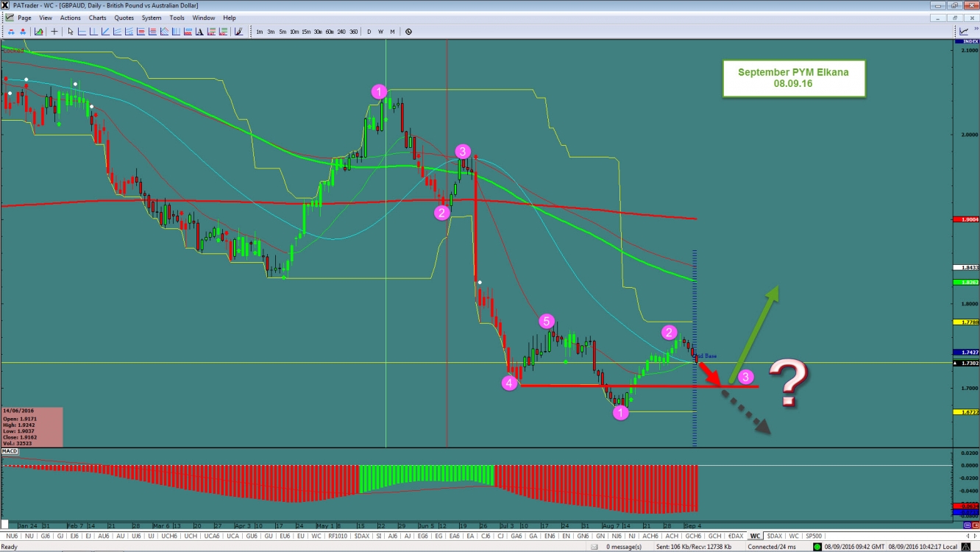Switch to the AU6 tab
This screenshot has width=980, height=552.
104,536
